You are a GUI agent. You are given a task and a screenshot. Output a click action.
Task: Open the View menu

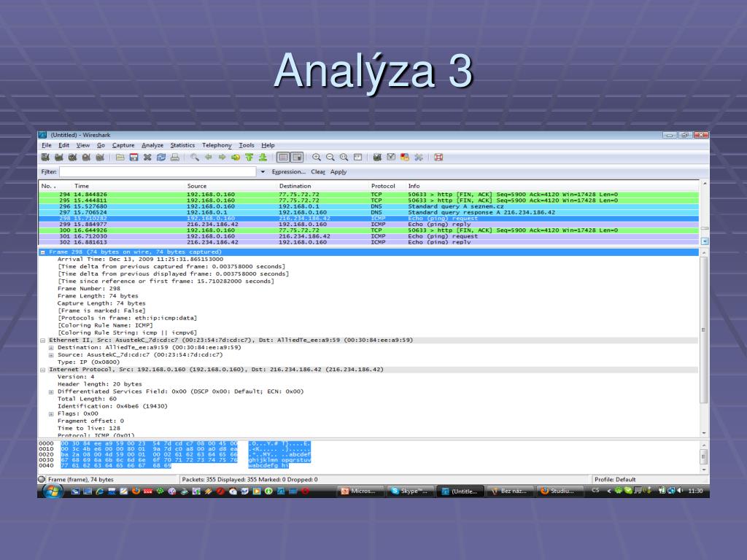tap(83, 145)
